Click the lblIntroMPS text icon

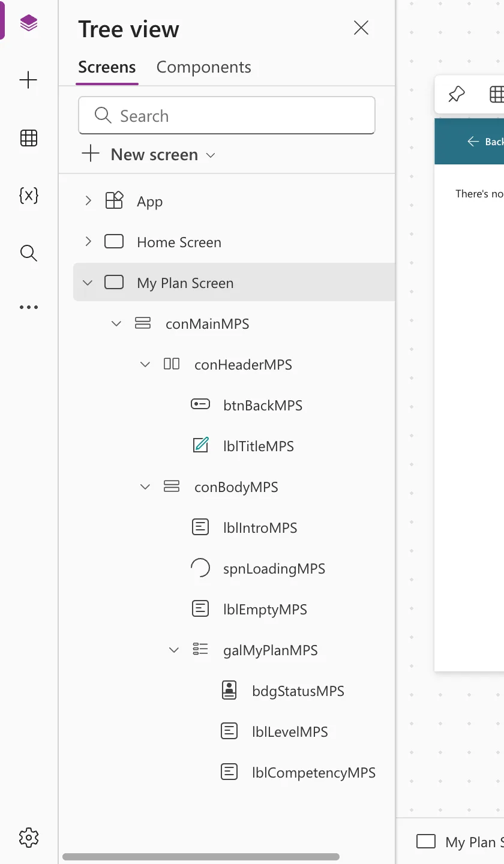pos(200,527)
